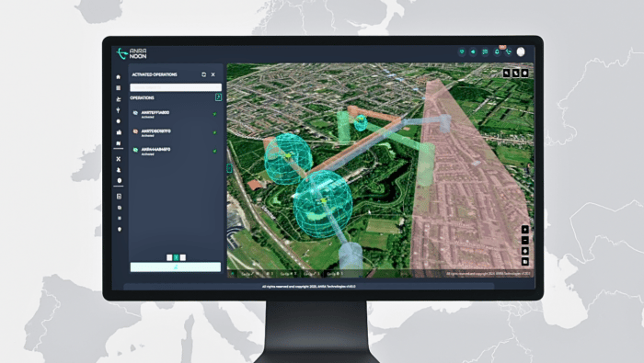Zoom in with the map plus button
This screenshot has height=363, width=644.
click(525, 229)
